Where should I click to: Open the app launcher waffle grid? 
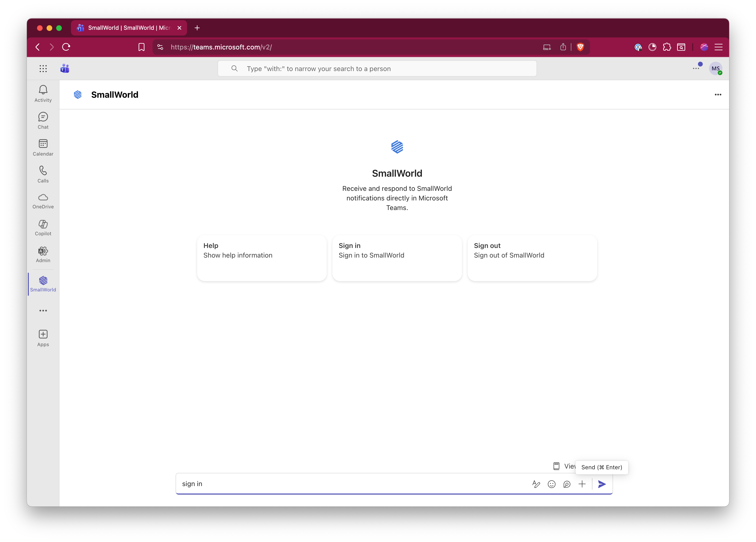tap(43, 69)
